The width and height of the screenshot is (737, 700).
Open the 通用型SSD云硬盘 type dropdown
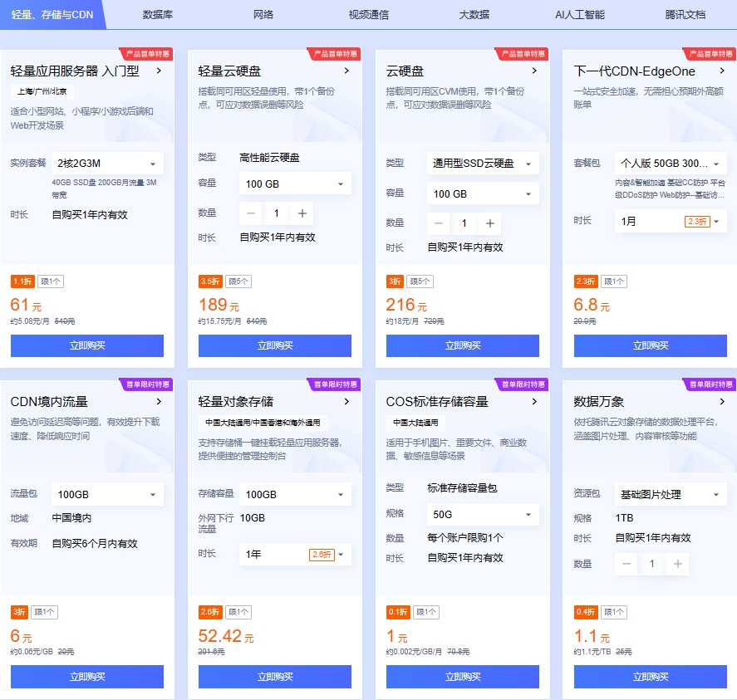click(483, 163)
